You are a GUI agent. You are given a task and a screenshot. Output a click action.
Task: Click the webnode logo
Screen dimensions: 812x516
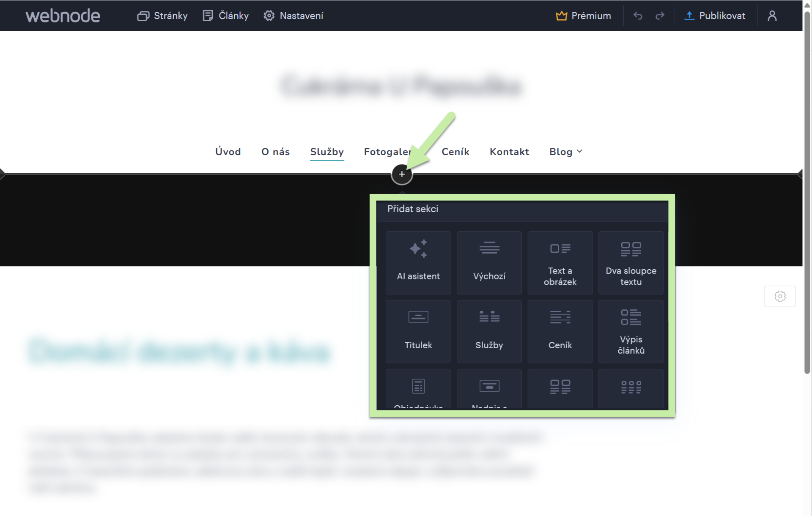click(x=63, y=16)
